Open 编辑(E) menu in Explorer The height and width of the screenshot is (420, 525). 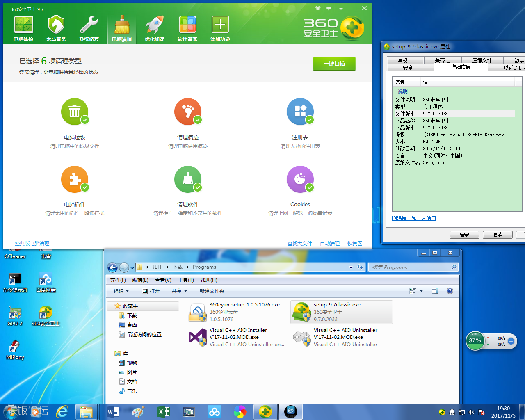[x=140, y=280]
